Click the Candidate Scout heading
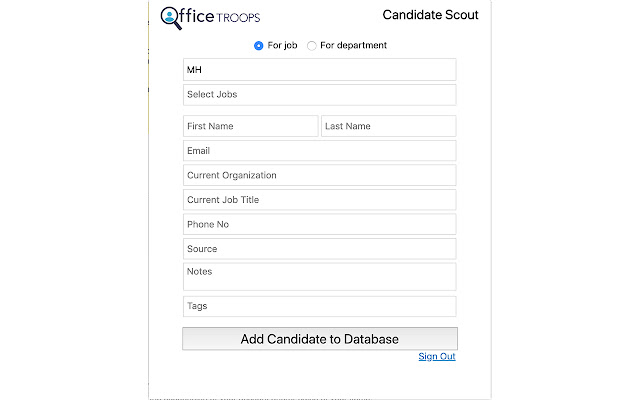640x400 pixels. tap(430, 15)
